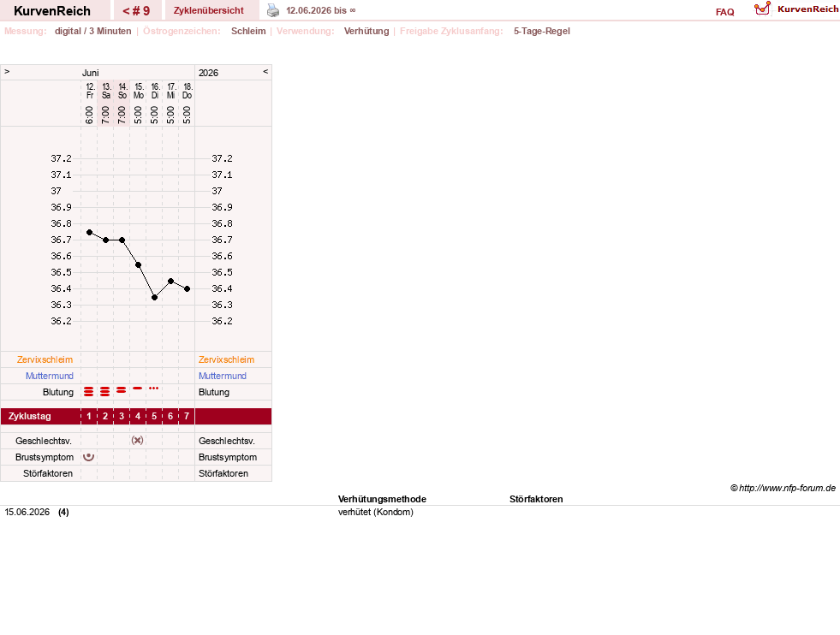Open the Zyklenübersicht tab
This screenshot has height=635, width=840.
coord(209,10)
